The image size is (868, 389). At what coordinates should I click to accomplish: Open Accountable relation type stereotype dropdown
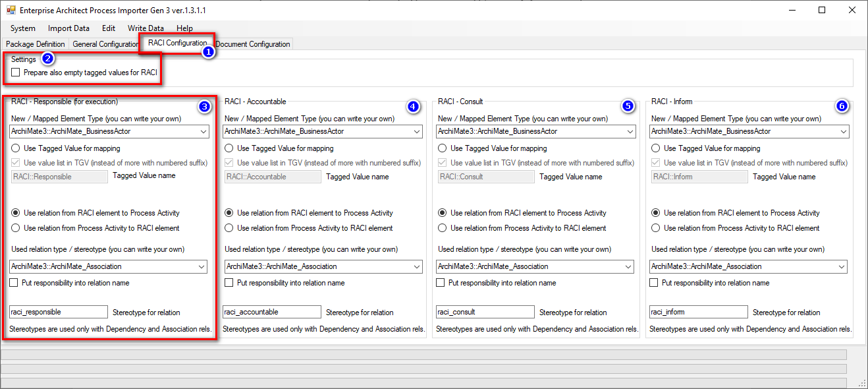pos(416,266)
